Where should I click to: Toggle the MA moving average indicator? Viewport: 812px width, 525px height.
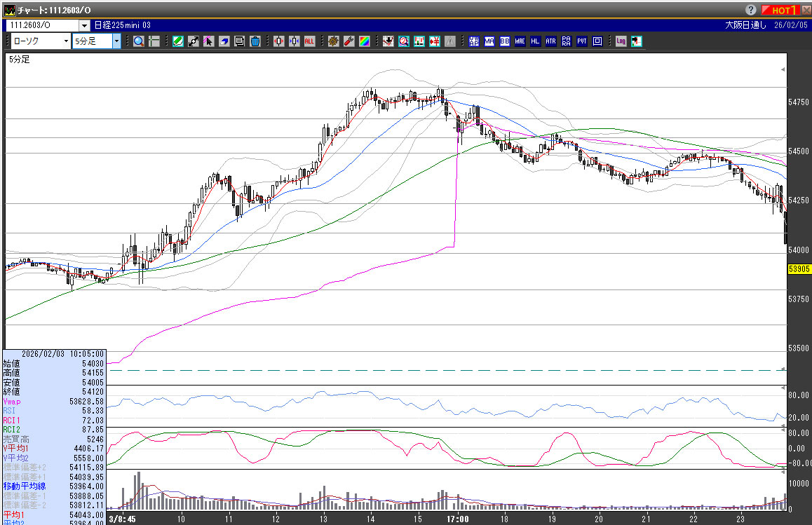point(489,41)
